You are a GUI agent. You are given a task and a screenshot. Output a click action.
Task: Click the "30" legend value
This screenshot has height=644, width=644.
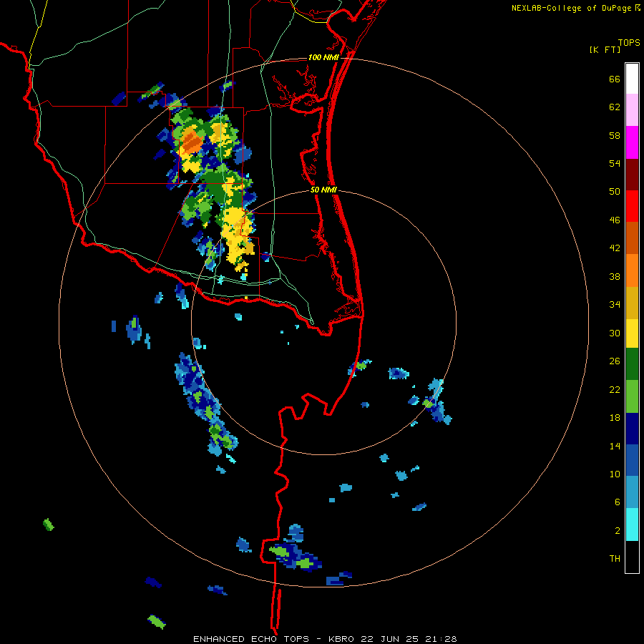tap(615, 333)
